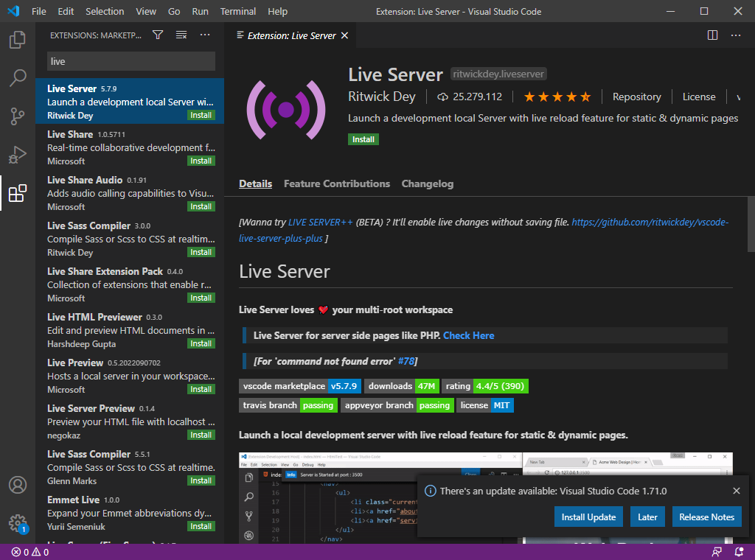Open the Repository link
Screen dimensions: 755x560
[x=636, y=97]
